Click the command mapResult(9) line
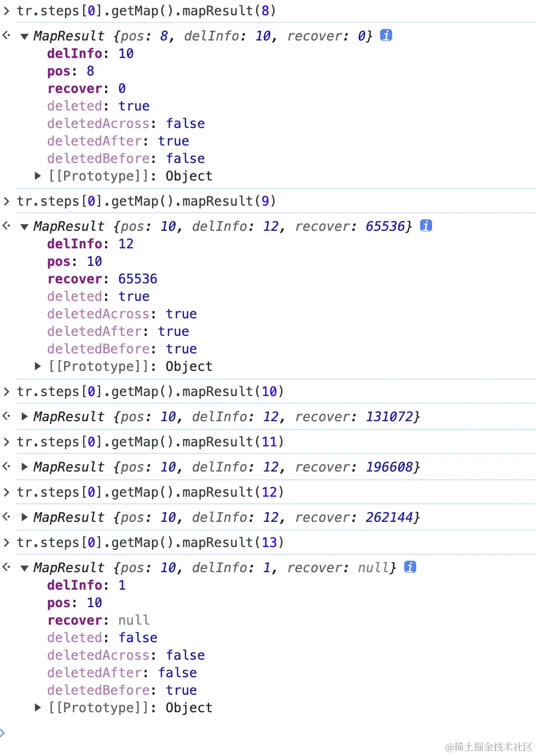The image size is (536, 756). pos(147,201)
